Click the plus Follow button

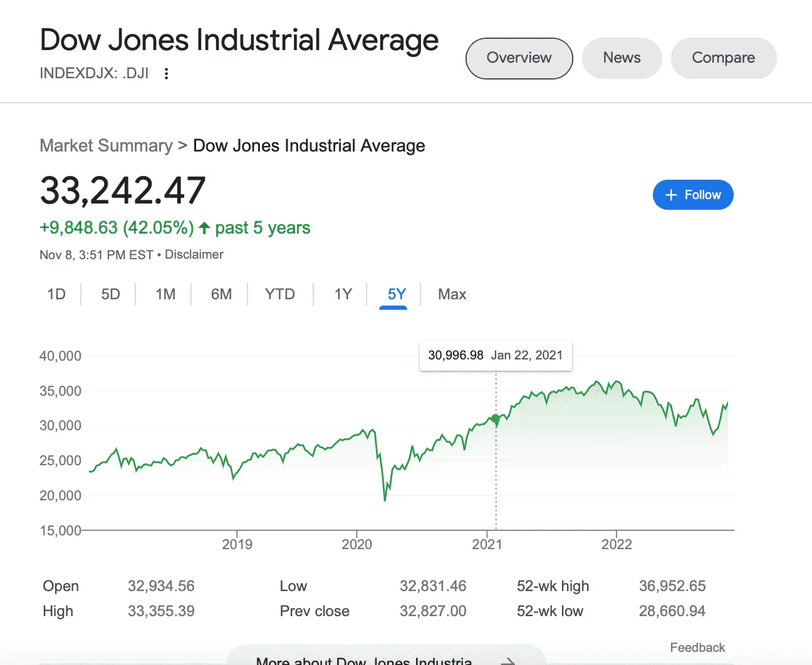coord(692,195)
